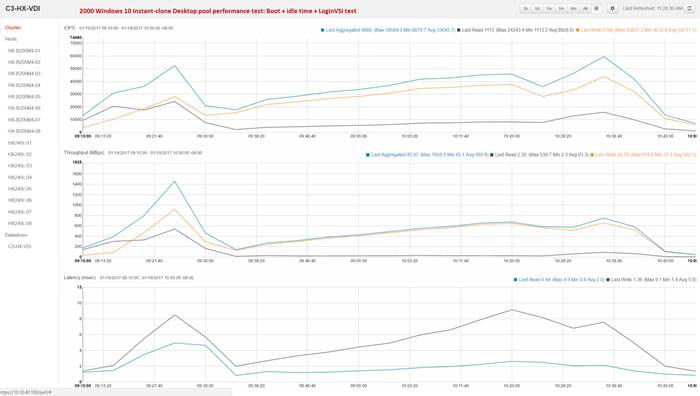Set the time range to 1w

[x=549, y=8]
